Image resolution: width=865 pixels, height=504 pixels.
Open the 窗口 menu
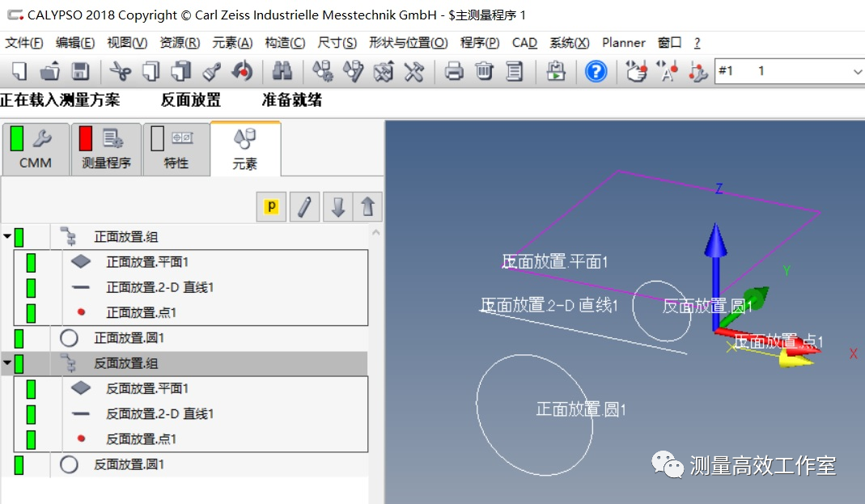[x=670, y=43]
